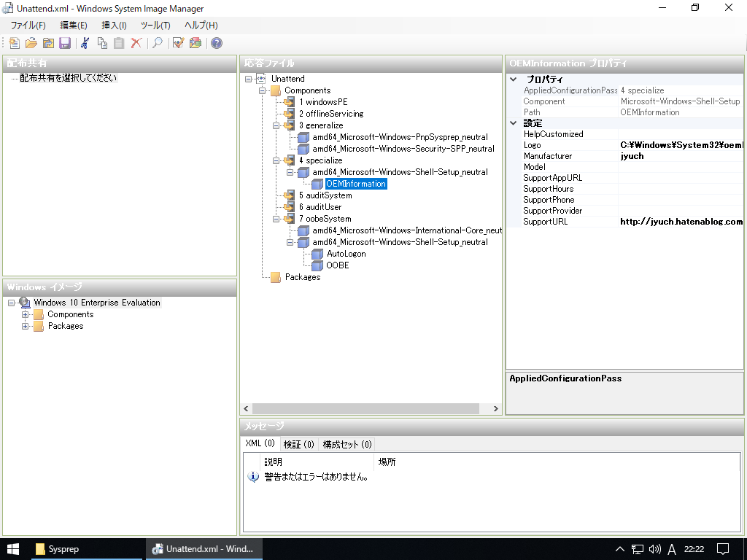Screen dimensions: 747x560
Task: Click the SupportPhone value field
Action: (x=681, y=200)
